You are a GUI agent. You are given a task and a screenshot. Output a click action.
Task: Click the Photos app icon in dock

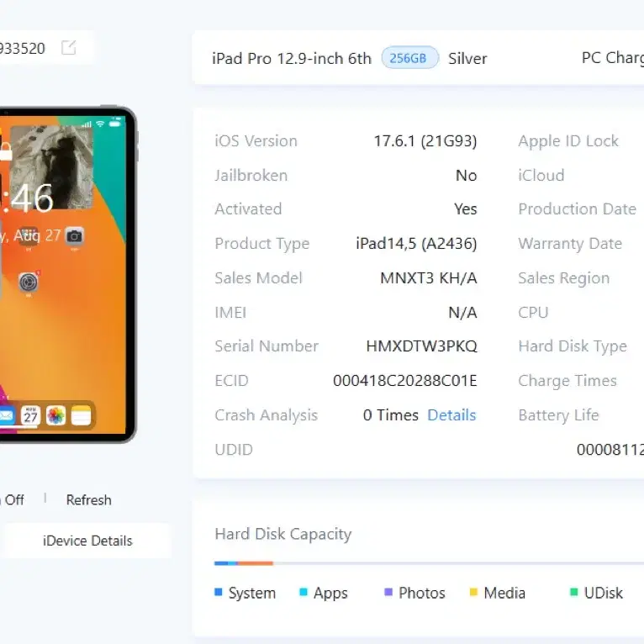click(55, 415)
